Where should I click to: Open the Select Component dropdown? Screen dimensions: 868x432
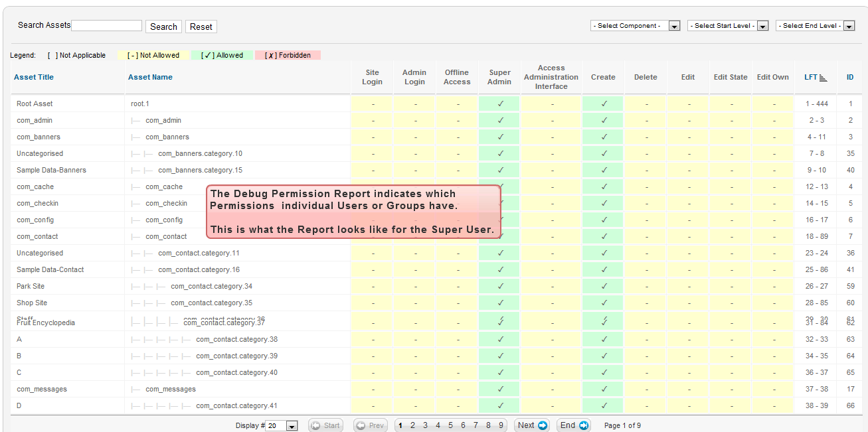click(636, 26)
